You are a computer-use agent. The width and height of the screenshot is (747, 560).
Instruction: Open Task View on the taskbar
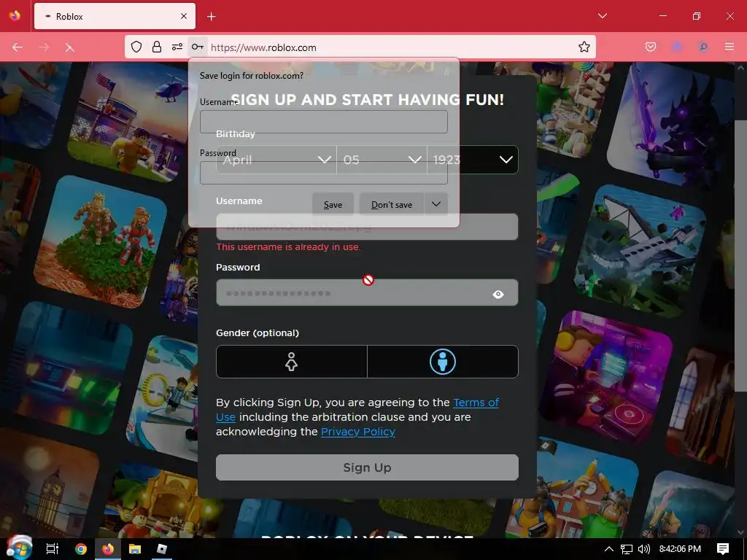tap(53, 548)
